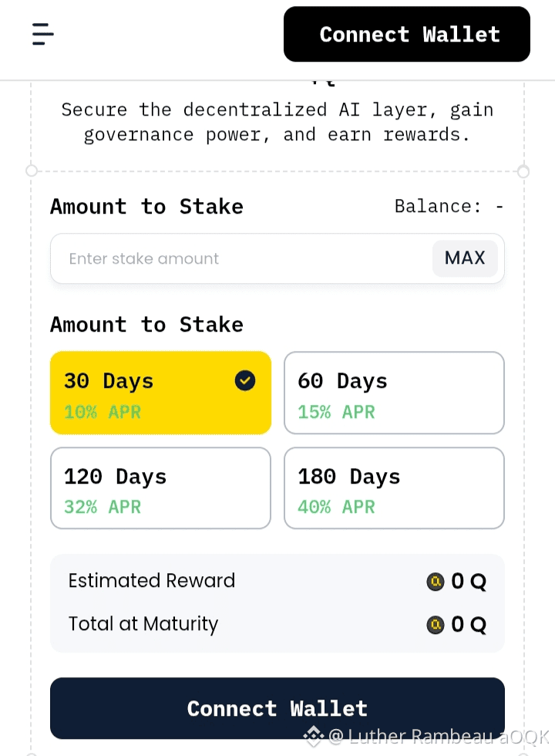Pick the 120 Days 32% APR option

tap(160, 488)
